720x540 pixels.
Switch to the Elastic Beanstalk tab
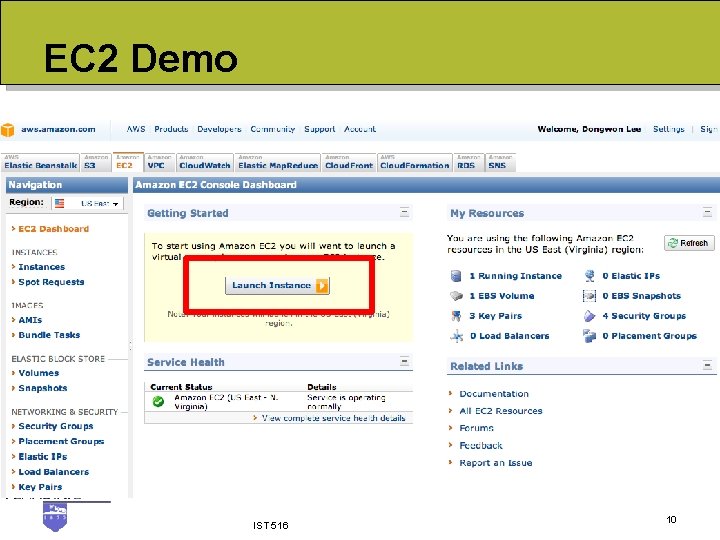(40, 163)
